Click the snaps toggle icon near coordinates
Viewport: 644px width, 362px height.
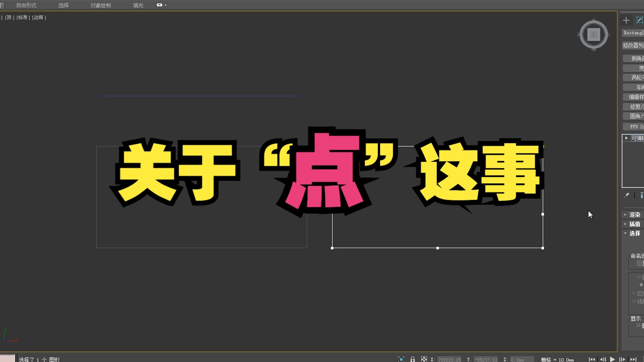pyautogui.click(x=401, y=359)
